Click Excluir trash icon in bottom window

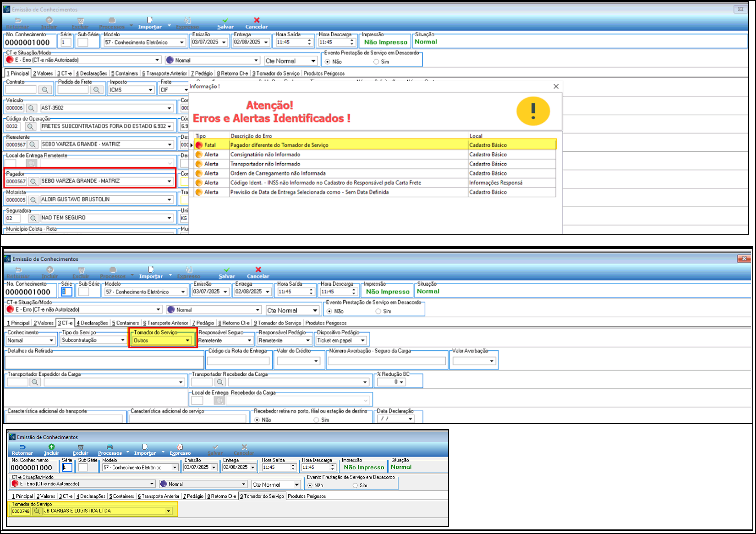tap(81, 447)
